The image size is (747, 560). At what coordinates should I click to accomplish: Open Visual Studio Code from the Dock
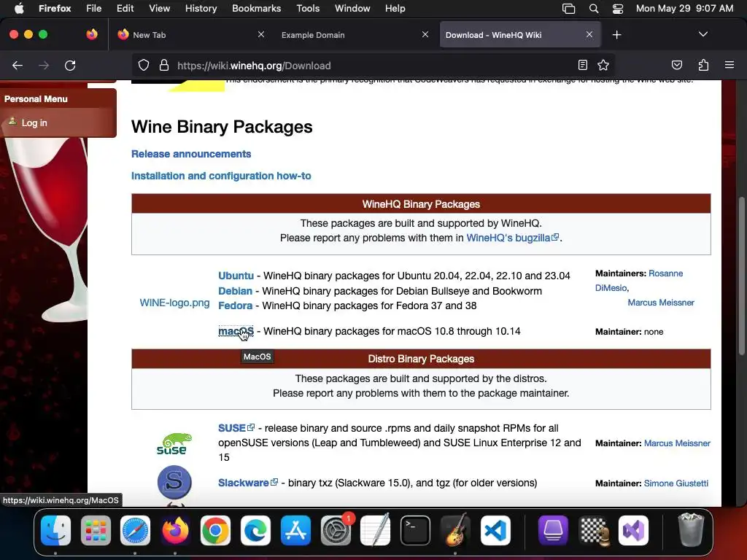(x=495, y=531)
